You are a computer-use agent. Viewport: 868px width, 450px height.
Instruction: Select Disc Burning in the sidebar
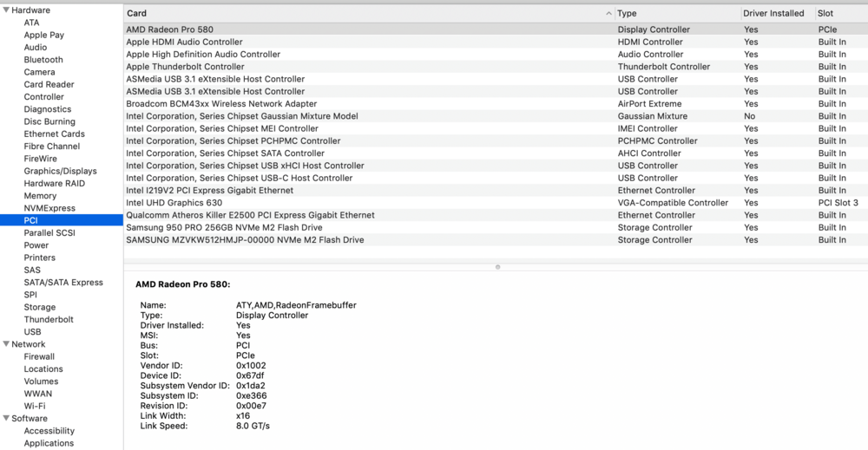(49, 121)
